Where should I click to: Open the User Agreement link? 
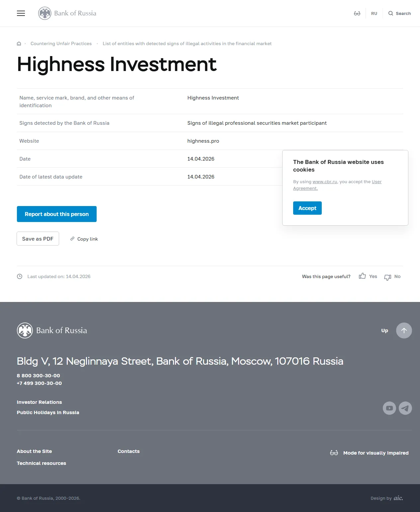pos(377,182)
